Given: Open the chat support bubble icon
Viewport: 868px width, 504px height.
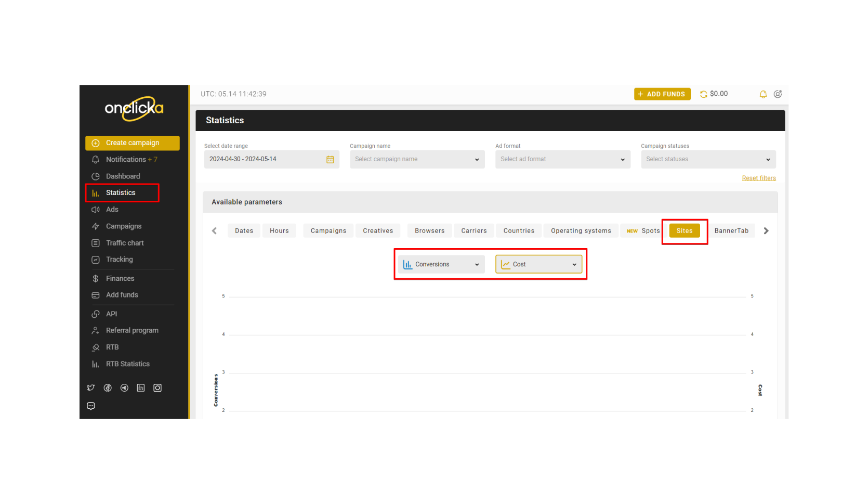Looking at the screenshot, I should [91, 406].
